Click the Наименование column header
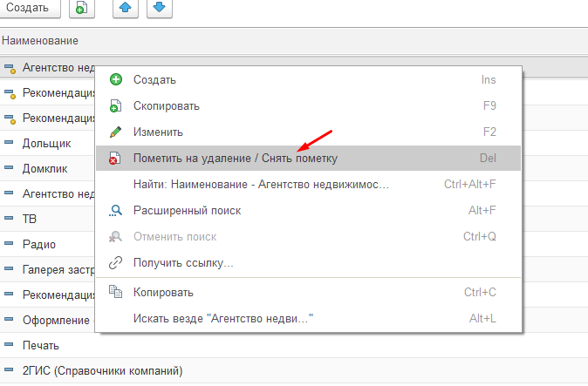 [x=294, y=40]
